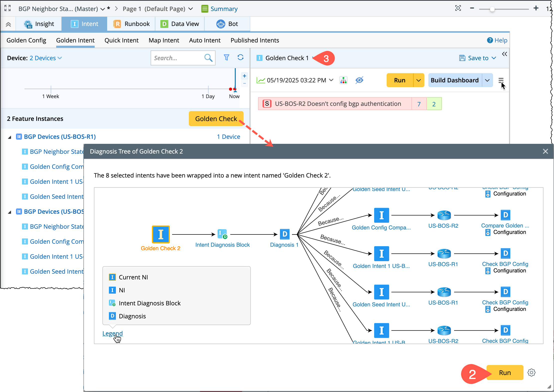Viewport: 554px width, 392px height.
Task: Open the Run button dropdown arrow
Action: click(419, 80)
